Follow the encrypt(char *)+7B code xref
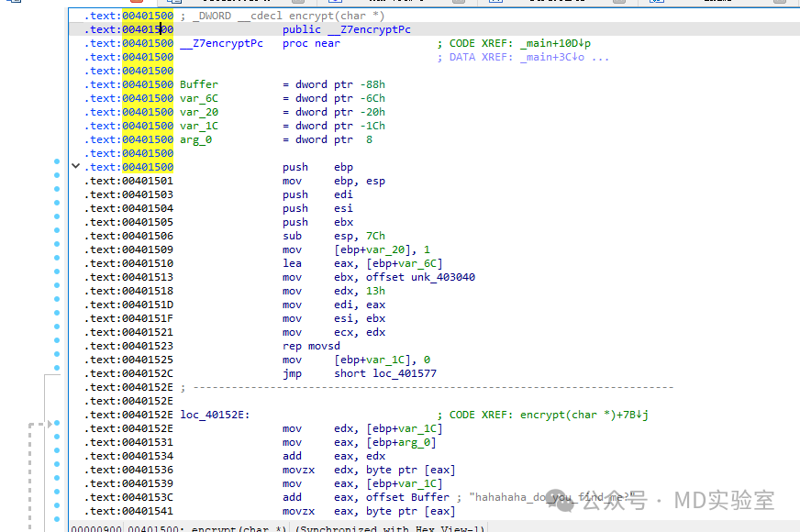The height and width of the screenshot is (532, 800). click(584, 415)
